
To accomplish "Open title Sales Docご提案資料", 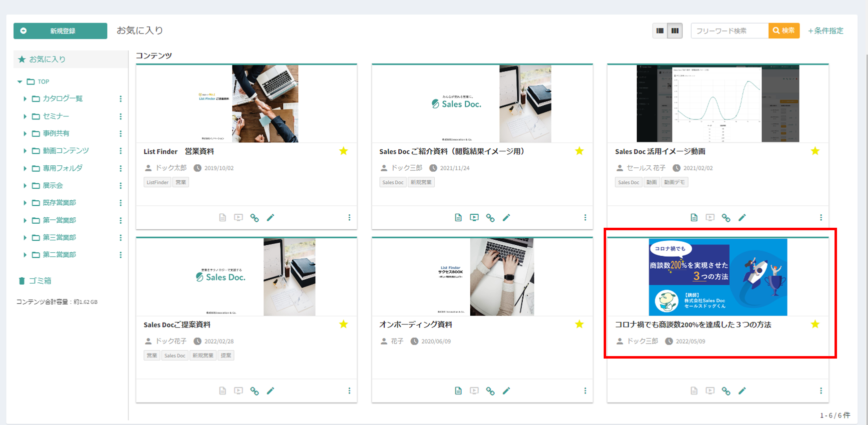I will pos(177,325).
